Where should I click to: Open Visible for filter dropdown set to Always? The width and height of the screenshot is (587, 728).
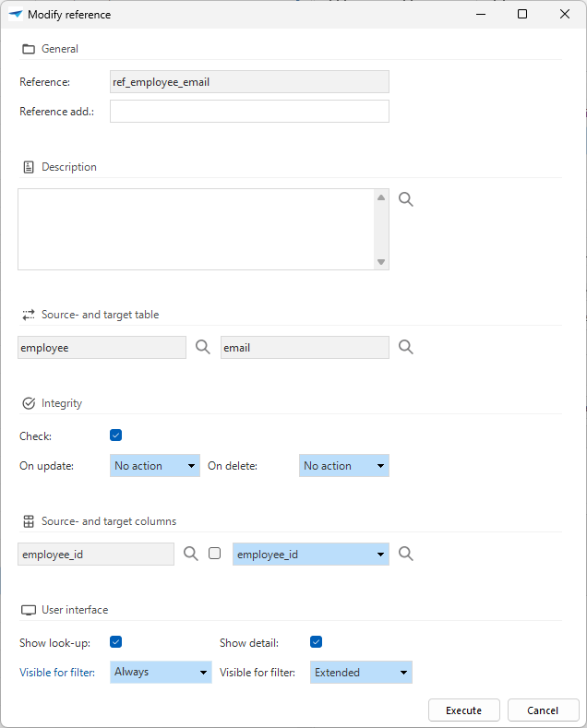click(161, 673)
